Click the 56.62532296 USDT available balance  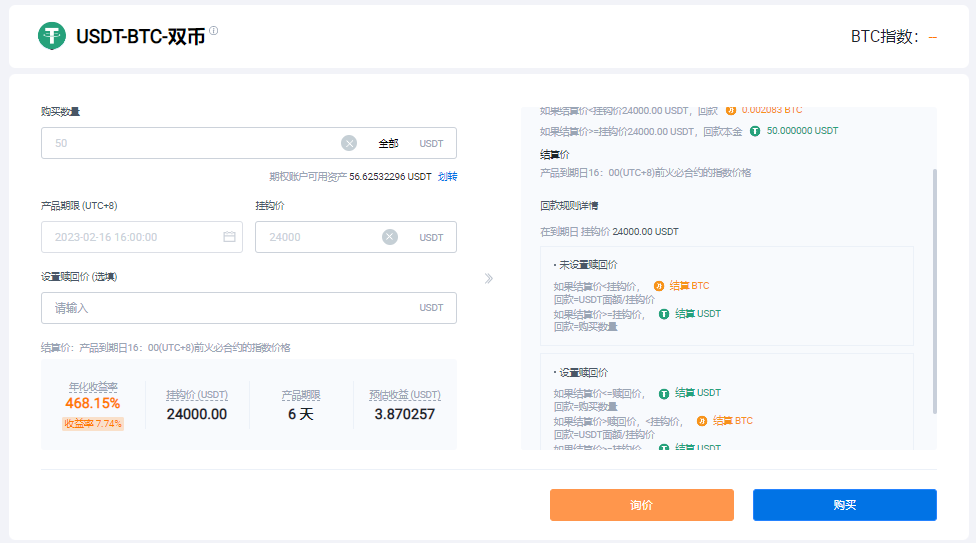pyautogui.click(x=390, y=176)
